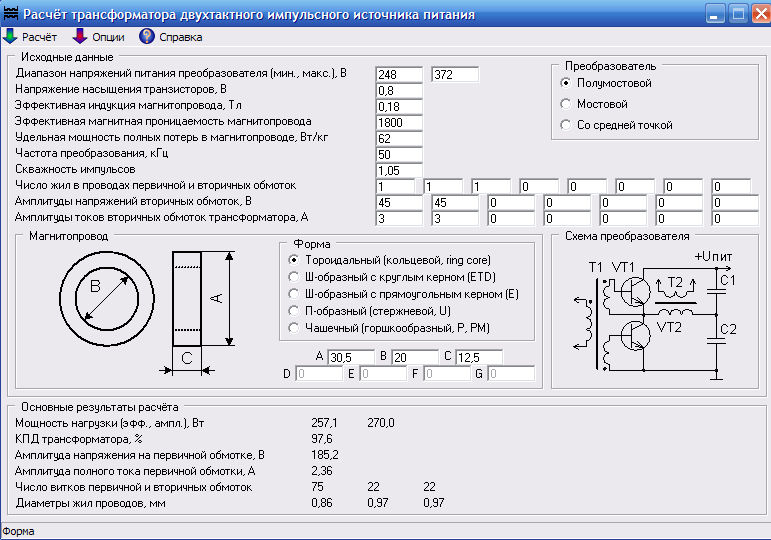Maximize the calculator window
This screenshot has width=771, height=540.
(x=738, y=13)
